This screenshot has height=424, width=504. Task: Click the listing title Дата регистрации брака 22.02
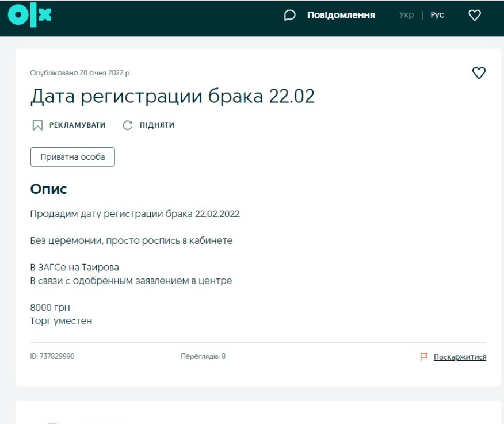point(172,96)
